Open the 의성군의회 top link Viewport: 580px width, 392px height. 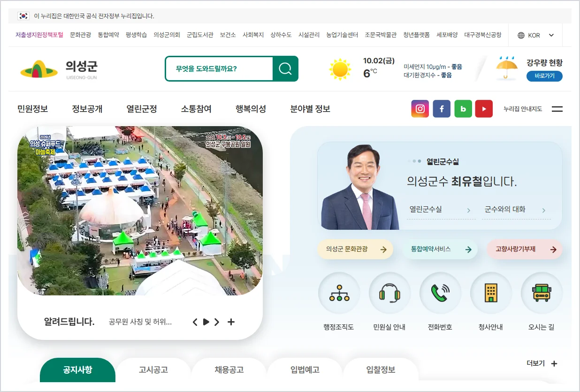pyautogui.click(x=167, y=35)
